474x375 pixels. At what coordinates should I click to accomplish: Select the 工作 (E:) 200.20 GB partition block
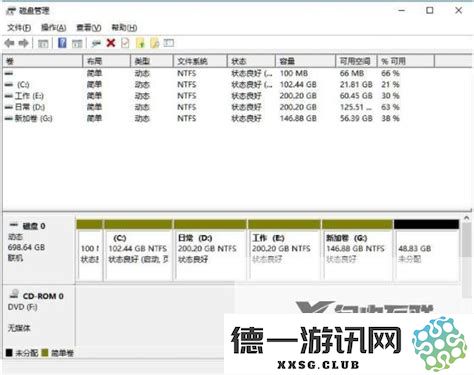(284, 250)
